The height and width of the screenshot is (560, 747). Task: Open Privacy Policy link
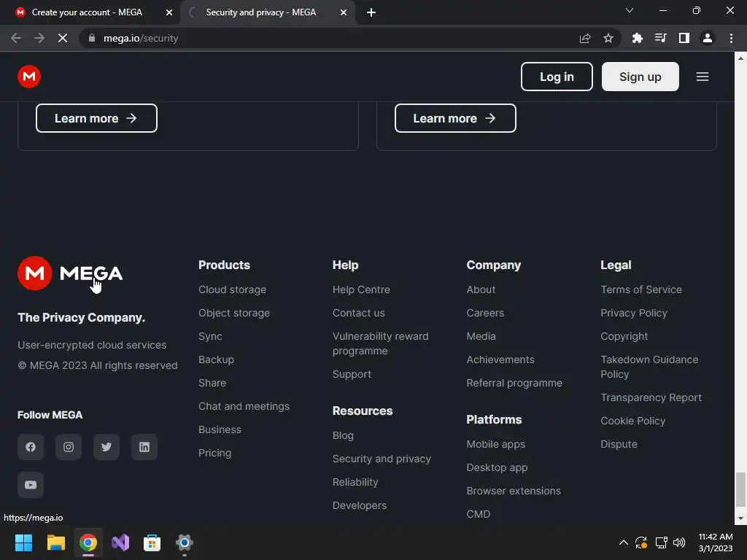634,313
